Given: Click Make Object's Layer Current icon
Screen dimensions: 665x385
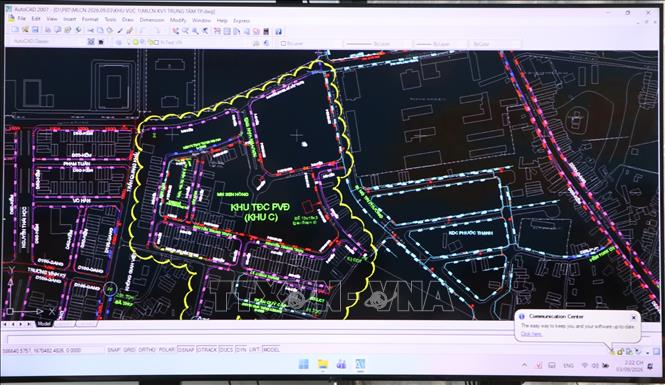Looking at the screenshot, I should [256, 43].
